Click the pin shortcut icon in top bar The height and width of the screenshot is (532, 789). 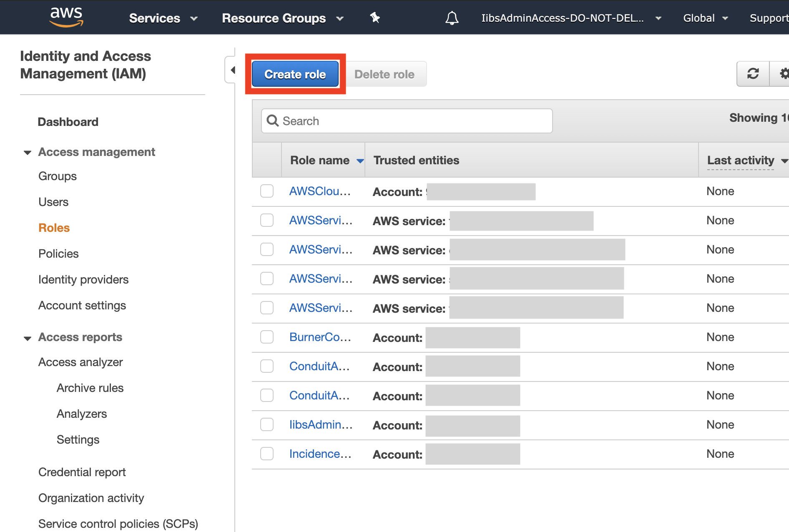tap(375, 18)
